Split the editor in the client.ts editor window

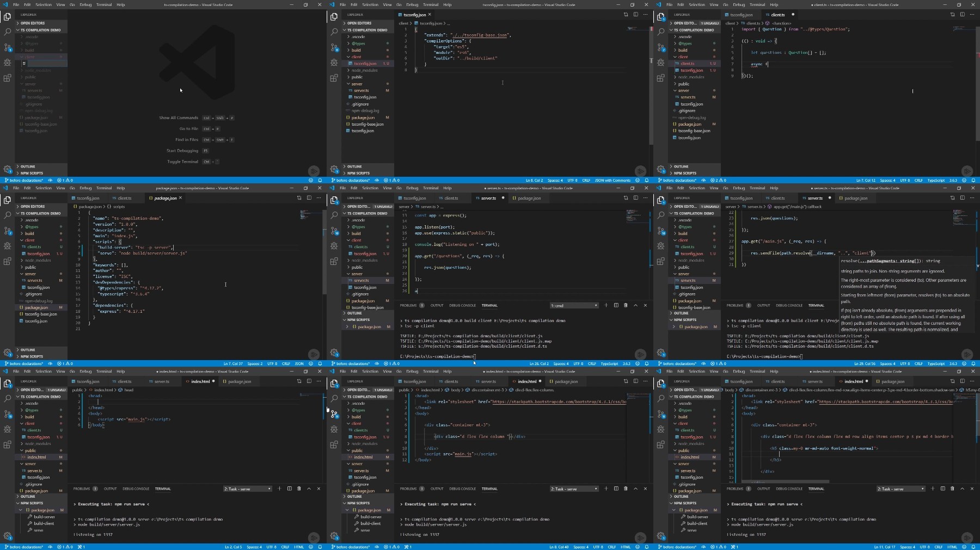click(x=962, y=15)
